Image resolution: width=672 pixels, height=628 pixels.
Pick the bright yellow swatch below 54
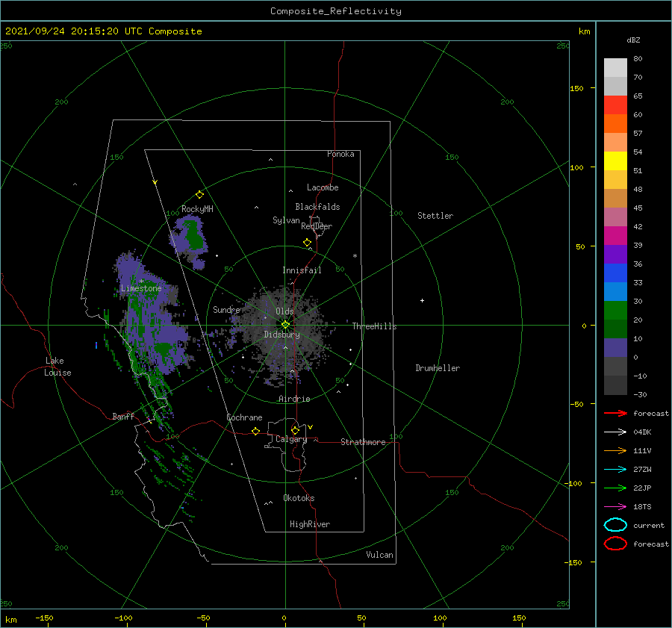[615, 161]
